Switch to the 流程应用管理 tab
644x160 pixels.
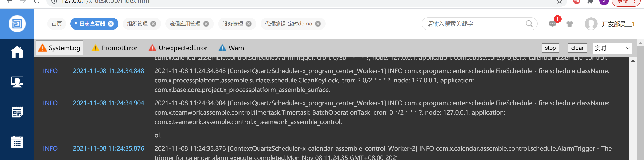click(x=185, y=24)
